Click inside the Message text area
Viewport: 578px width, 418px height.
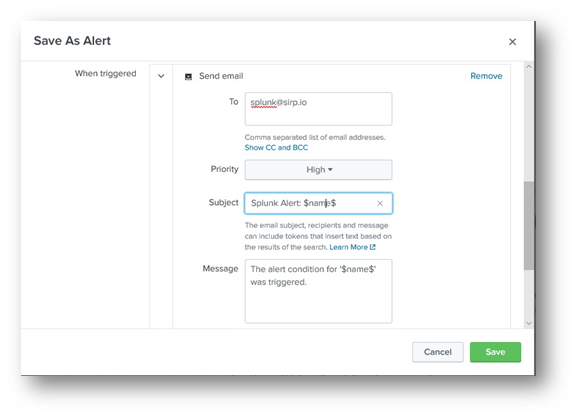318,292
